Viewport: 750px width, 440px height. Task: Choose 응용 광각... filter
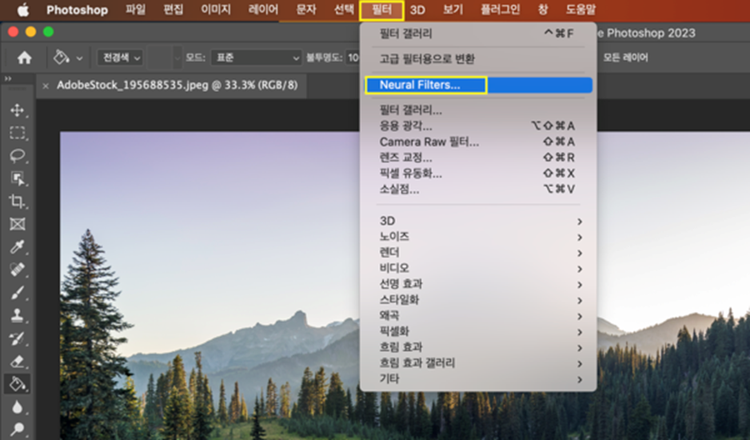pos(478,126)
